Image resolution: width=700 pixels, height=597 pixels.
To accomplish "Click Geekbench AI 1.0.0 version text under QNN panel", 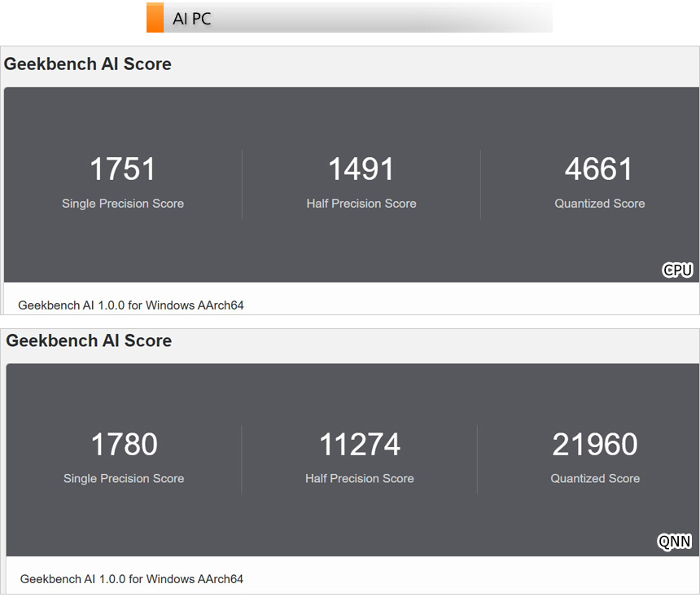I will click(x=132, y=579).
